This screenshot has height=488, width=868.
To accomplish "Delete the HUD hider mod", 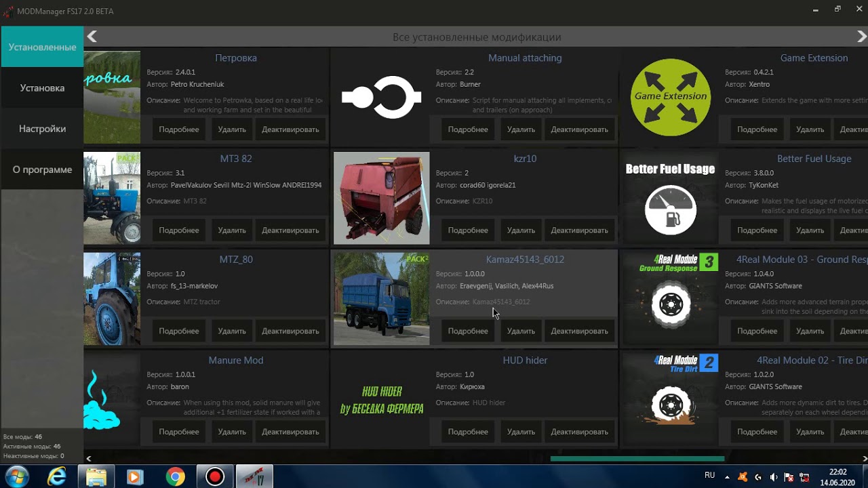I will 521,432.
